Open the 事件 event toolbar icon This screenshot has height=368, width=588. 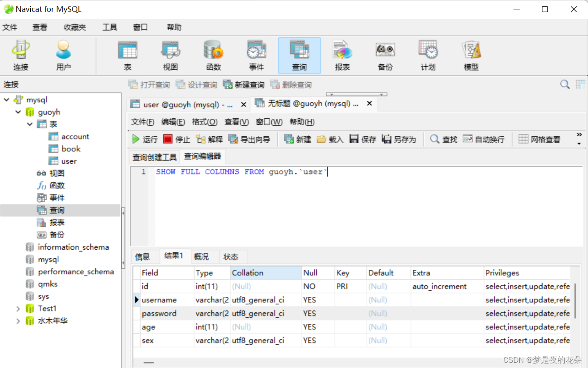(257, 56)
